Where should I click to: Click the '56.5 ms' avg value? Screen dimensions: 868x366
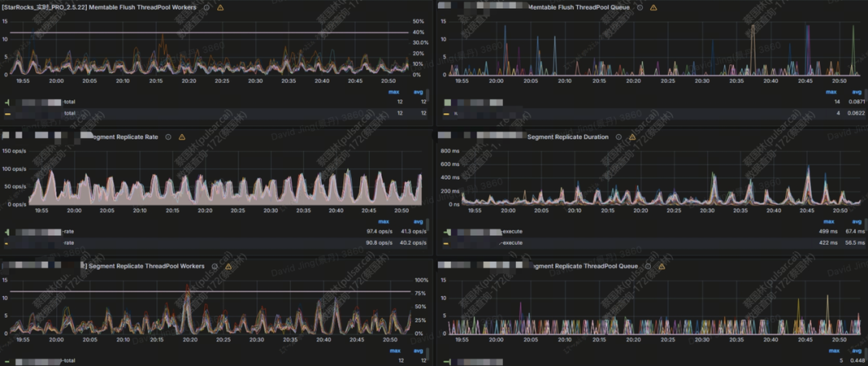point(854,242)
